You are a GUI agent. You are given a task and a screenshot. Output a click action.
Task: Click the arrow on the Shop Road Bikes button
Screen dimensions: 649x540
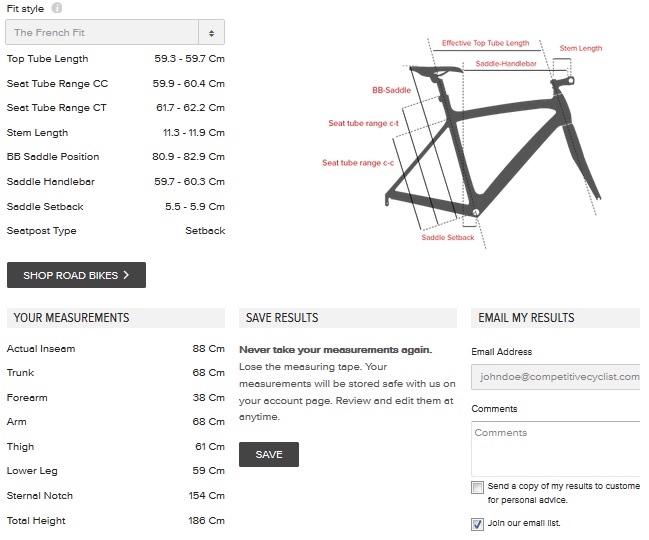(127, 275)
